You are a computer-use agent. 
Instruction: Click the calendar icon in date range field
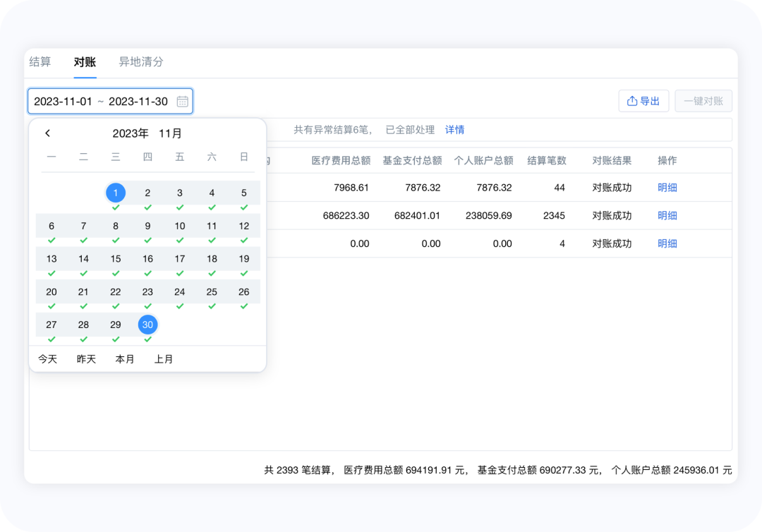182,102
